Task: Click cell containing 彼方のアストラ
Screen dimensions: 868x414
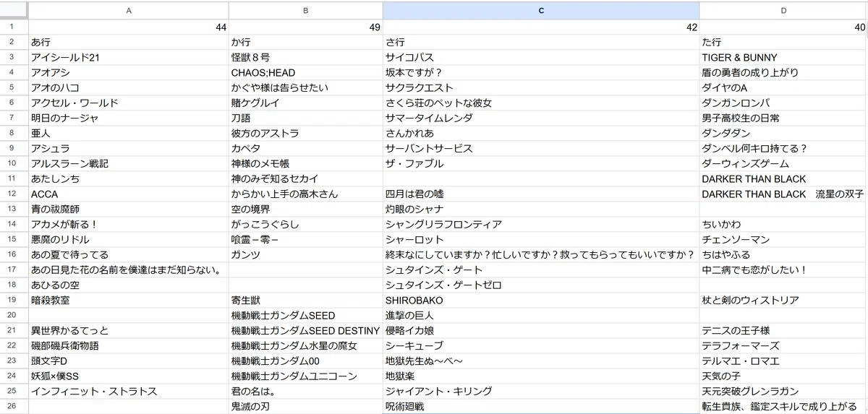Action: point(306,134)
